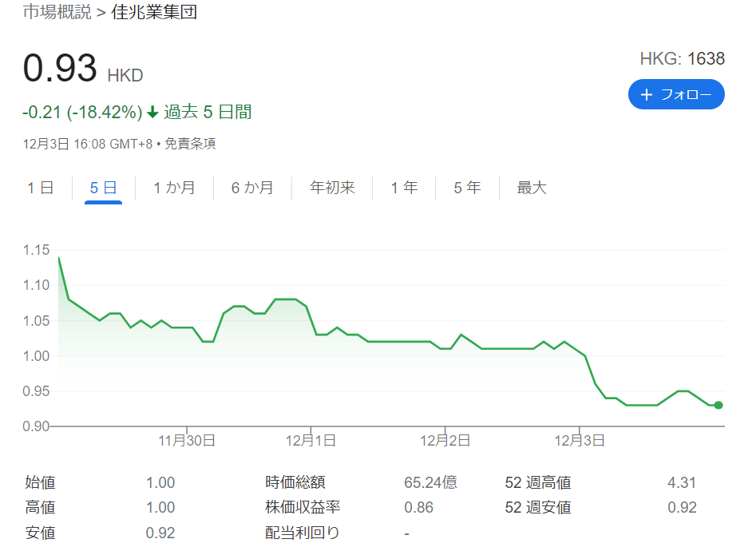Image resolution: width=756 pixels, height=551 pixels.
Task: Open the 免責条項 disclaimer link
Action: tap(190, 144)
